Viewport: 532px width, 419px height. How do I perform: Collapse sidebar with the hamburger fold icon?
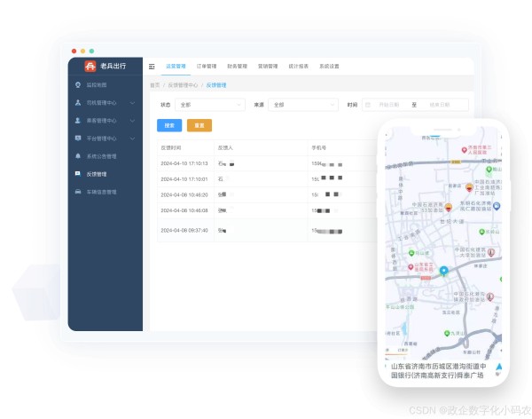tap(152, 67)
